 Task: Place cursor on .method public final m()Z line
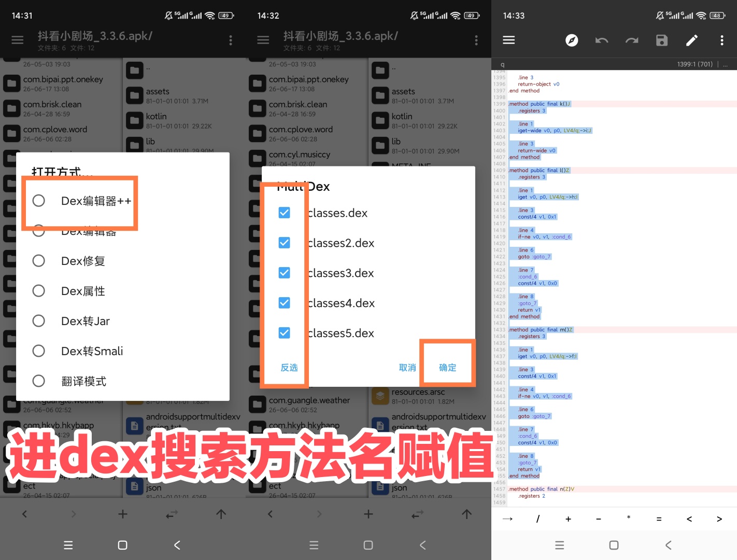pos(541,330)
